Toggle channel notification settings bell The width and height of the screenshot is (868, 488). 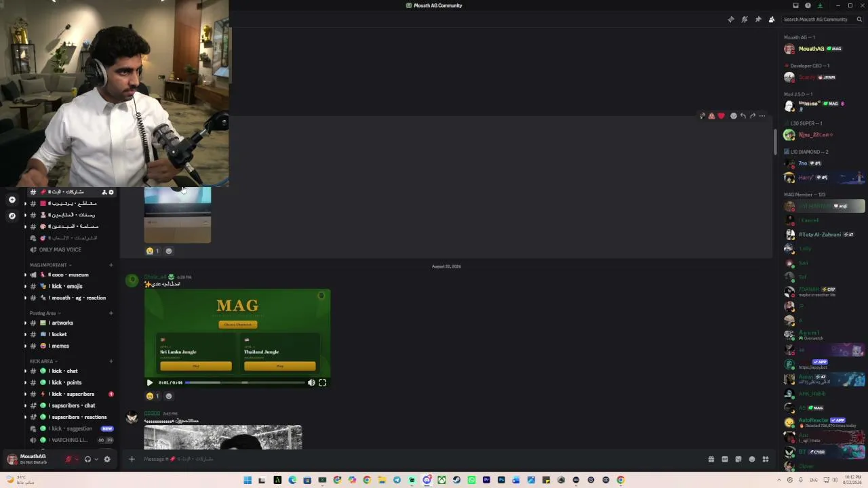point(744,19)
